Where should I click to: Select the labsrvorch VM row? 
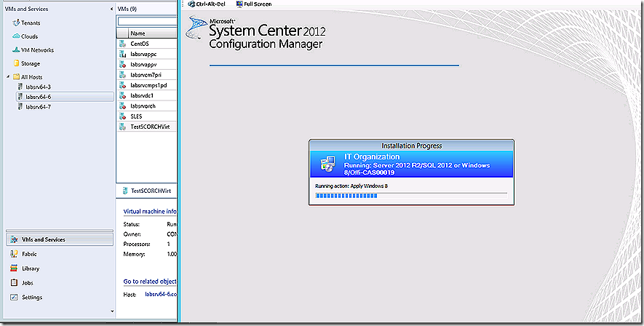[x=146, y=106]
